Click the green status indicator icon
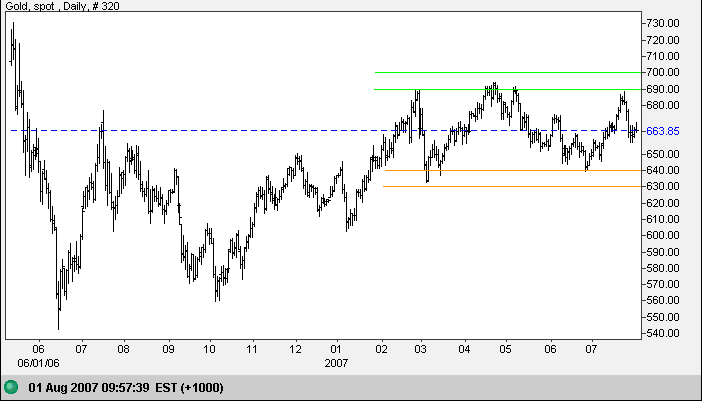This screenshot has width=702, height=401. 11,387
